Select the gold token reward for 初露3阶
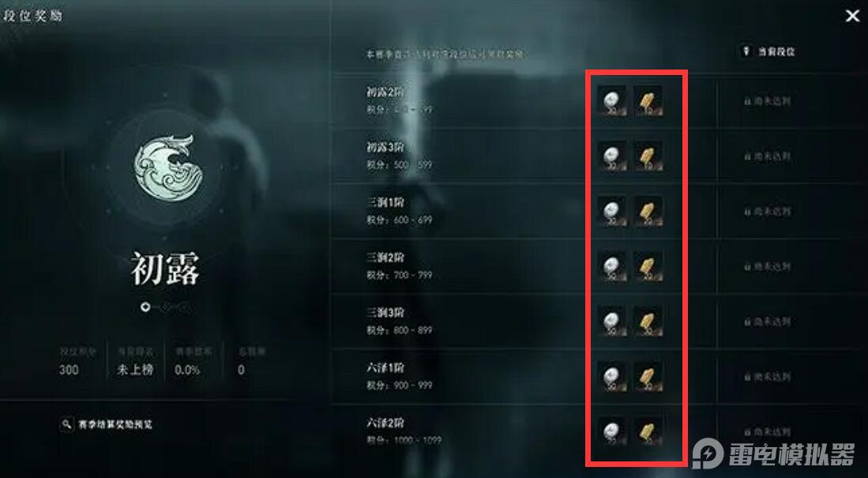This screenshot has height=478, width=868. [x=647, y=156]
